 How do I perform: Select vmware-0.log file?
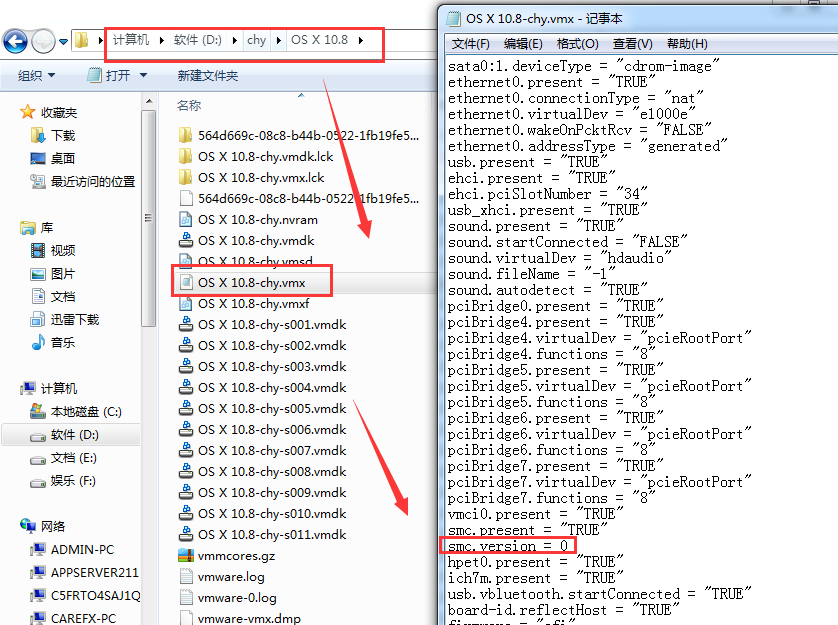pyautogui.click(x=228, y=597)
